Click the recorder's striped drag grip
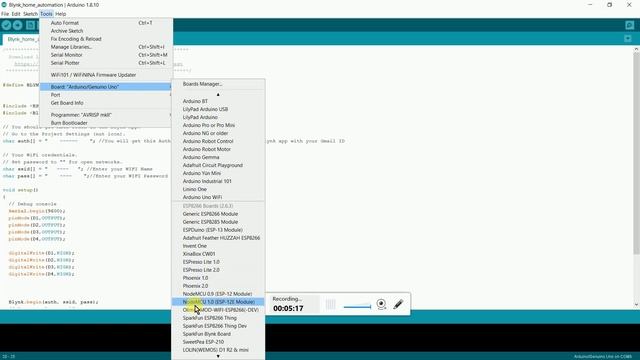The width and height of the screenshot is (640, 360). 330,304
